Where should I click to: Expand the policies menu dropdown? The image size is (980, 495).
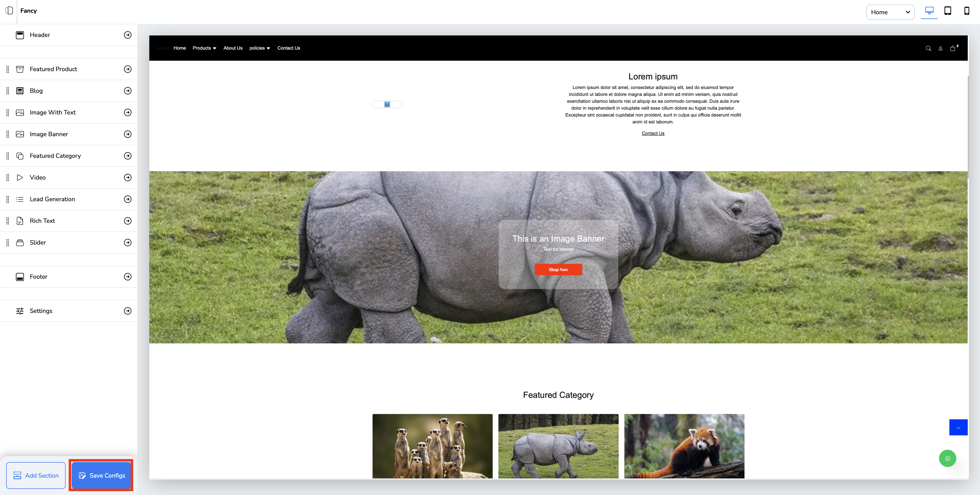260,48
